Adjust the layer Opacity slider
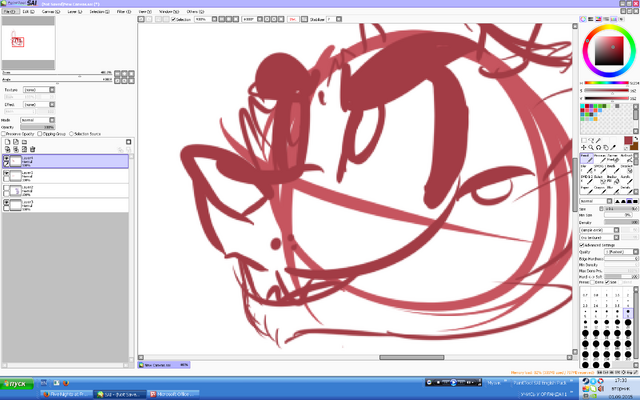This screenshot has height=400, width=640. click(38, 127)
